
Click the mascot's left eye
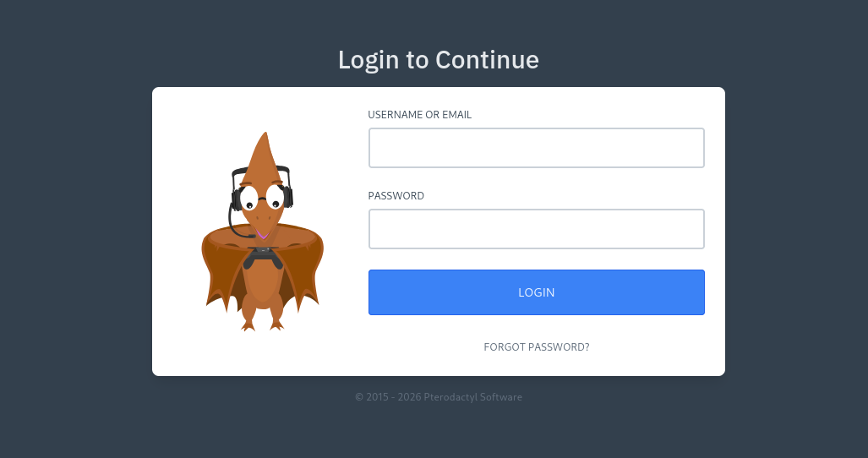248,199
